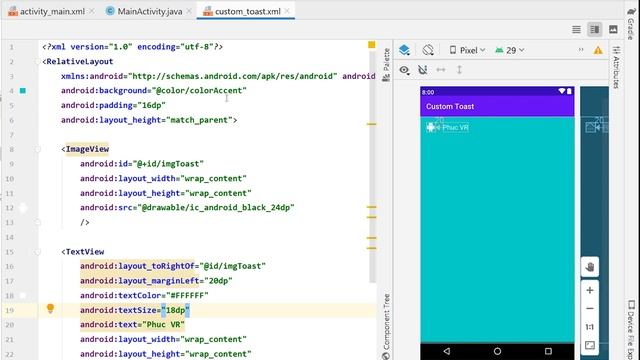Zoom in the design preview
The height and width of the screenshot is (360, 640).
(x=590, y=290)
